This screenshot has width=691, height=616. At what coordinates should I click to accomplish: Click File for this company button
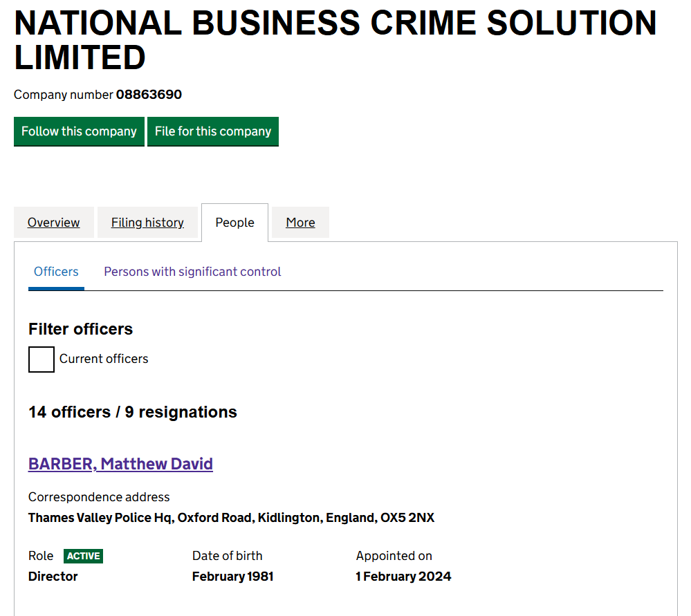pos(213,131)
